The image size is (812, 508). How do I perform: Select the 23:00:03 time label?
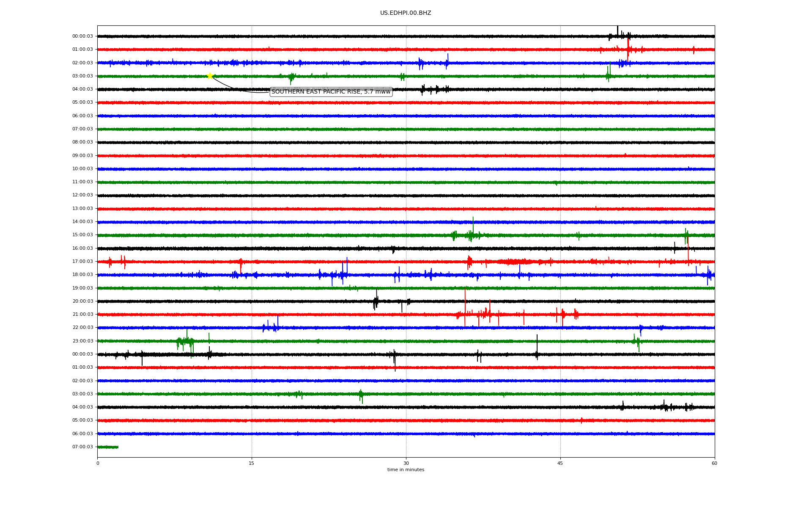pos(82,341)
